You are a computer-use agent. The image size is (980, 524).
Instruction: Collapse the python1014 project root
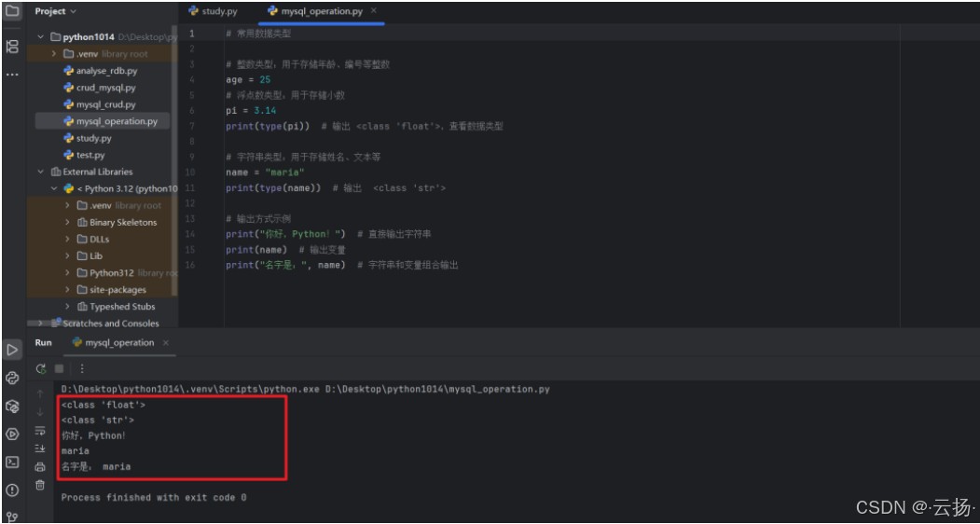click(41, 37)
